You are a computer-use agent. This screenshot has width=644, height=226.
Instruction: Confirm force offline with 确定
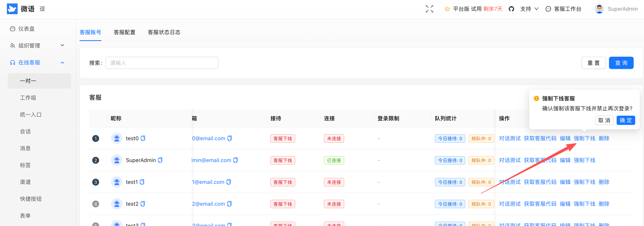point(626,120)
